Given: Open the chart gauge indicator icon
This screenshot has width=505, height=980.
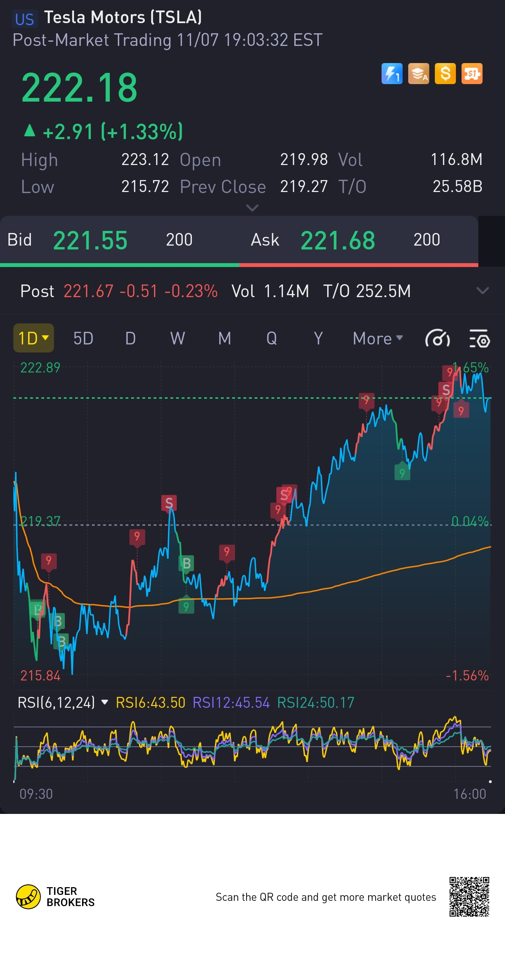Looking at the screenshot, I should pyautogui.click(x=438, y=338).
